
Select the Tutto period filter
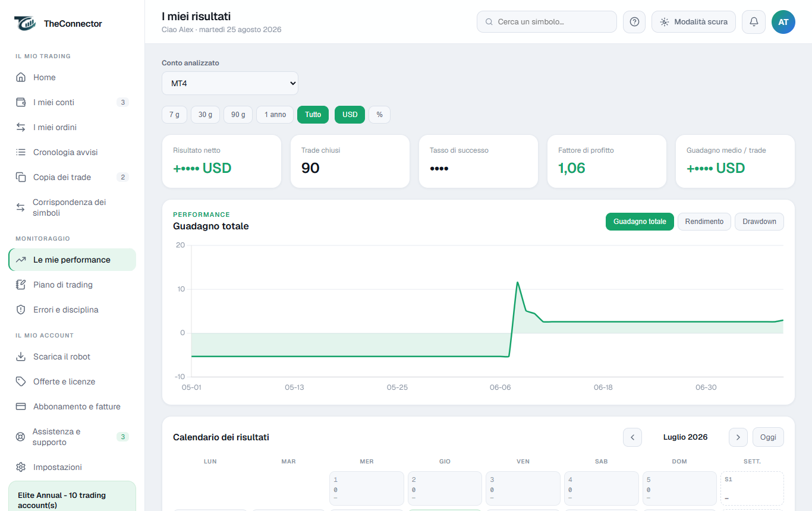313,115
